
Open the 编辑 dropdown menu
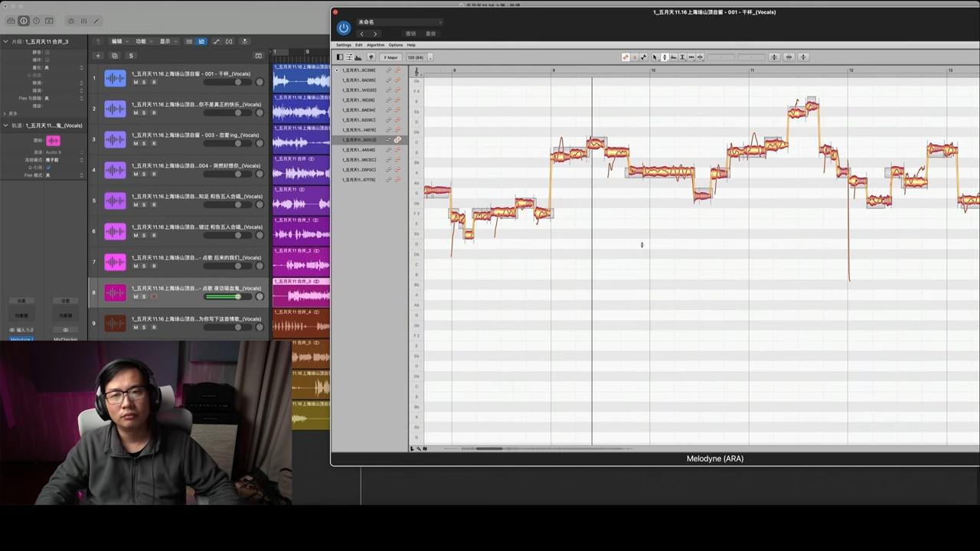click(117, 41)
